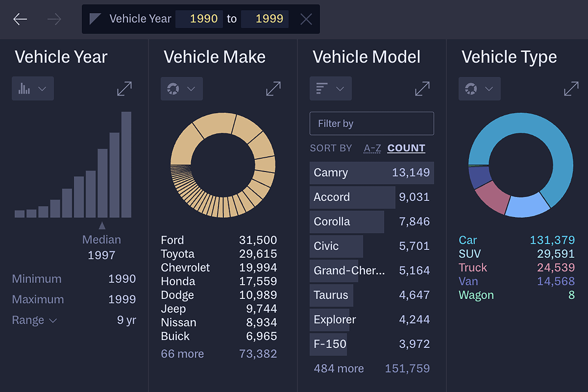Screen dimensions: 588x392
Task: Click the list view icon on Vehicle Model card
Action: pyautogui.click(x=322, y=88)
